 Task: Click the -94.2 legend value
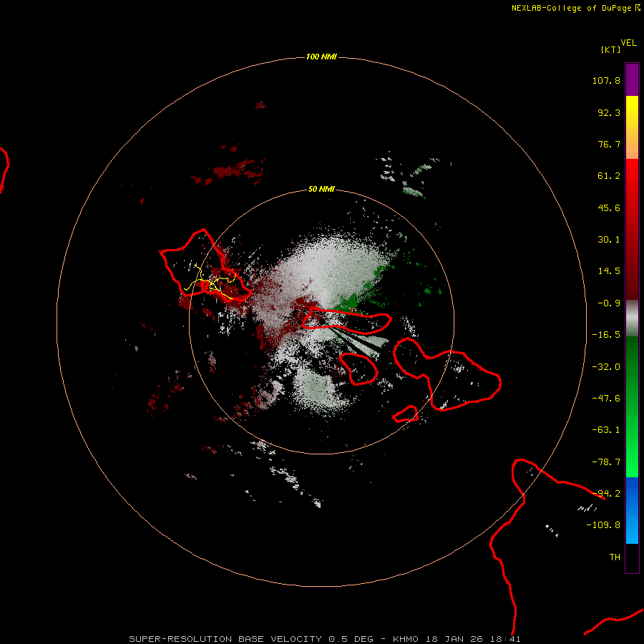tap(606, 494)
